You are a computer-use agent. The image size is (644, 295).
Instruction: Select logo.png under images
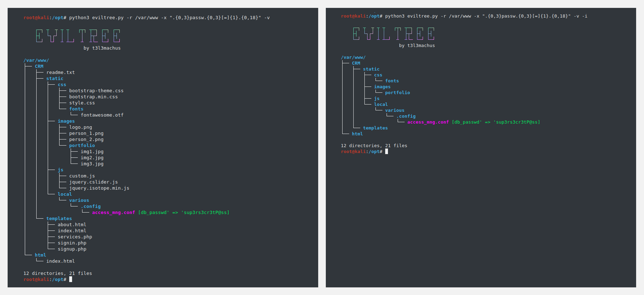tap(80, 127)
